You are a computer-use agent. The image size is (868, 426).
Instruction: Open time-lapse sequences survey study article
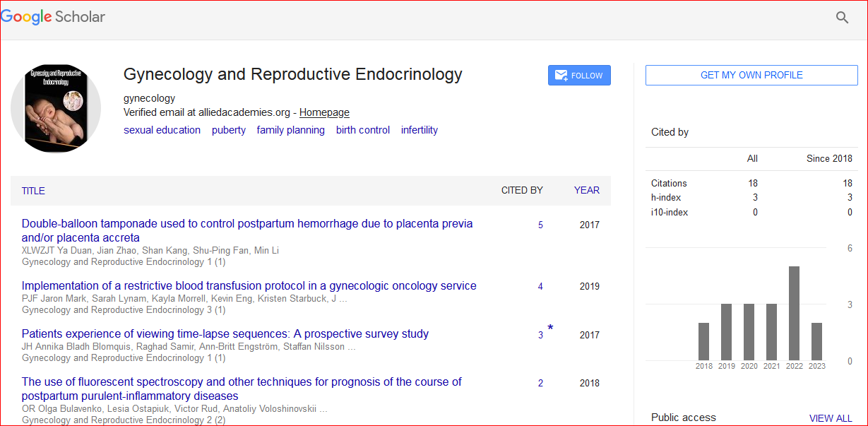coord(225,334)
